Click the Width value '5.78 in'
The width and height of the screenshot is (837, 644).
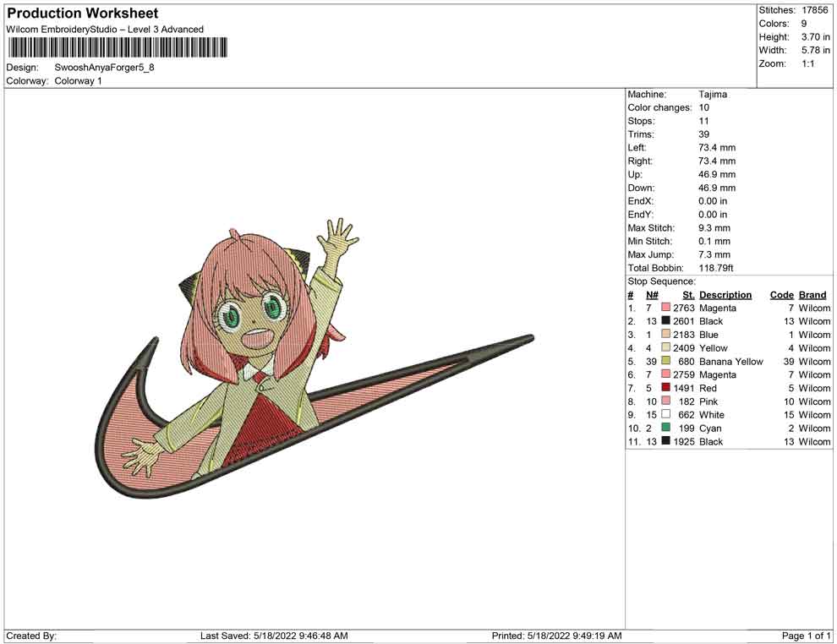816,50
